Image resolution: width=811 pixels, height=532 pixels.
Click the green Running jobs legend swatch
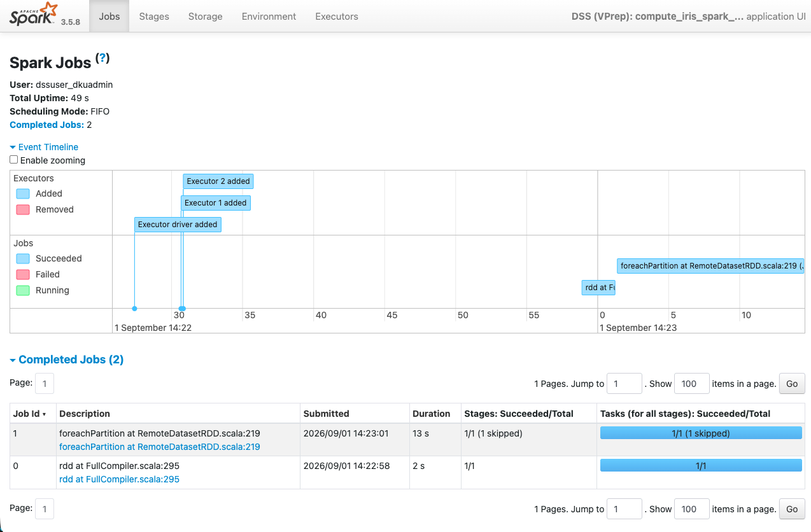tap(23, 290)
